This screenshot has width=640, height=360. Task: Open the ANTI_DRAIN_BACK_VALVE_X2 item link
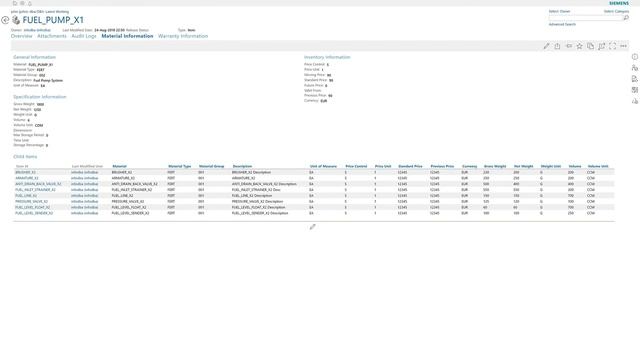point(38,184)
